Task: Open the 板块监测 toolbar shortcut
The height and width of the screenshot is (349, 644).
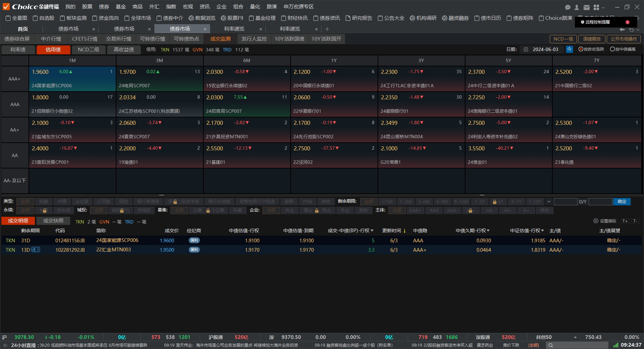Action: pos(73,18)
